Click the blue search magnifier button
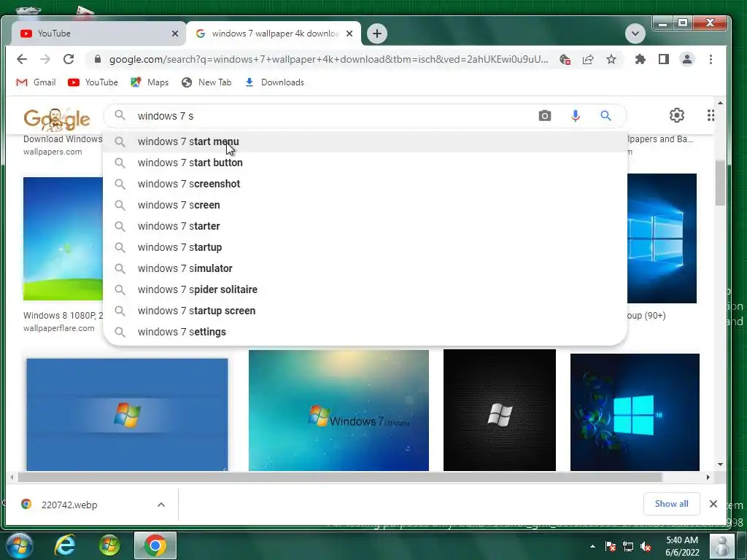 pos(605,116)
